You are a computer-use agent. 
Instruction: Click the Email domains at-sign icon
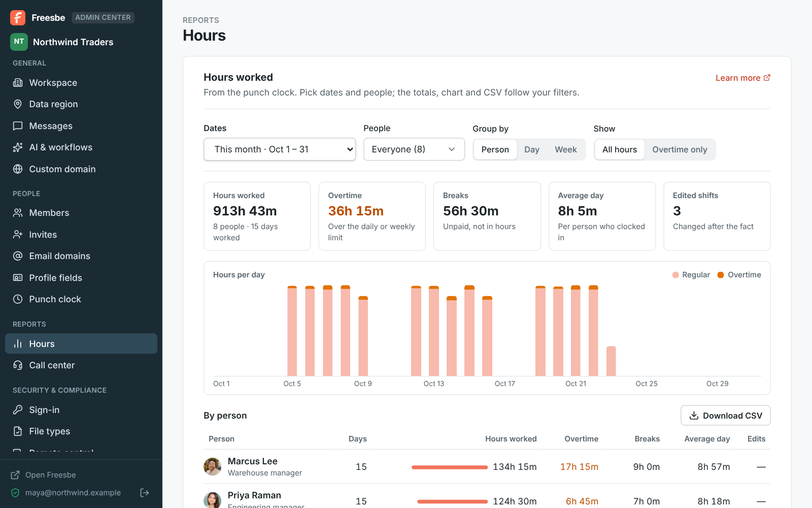click(18, 256)
